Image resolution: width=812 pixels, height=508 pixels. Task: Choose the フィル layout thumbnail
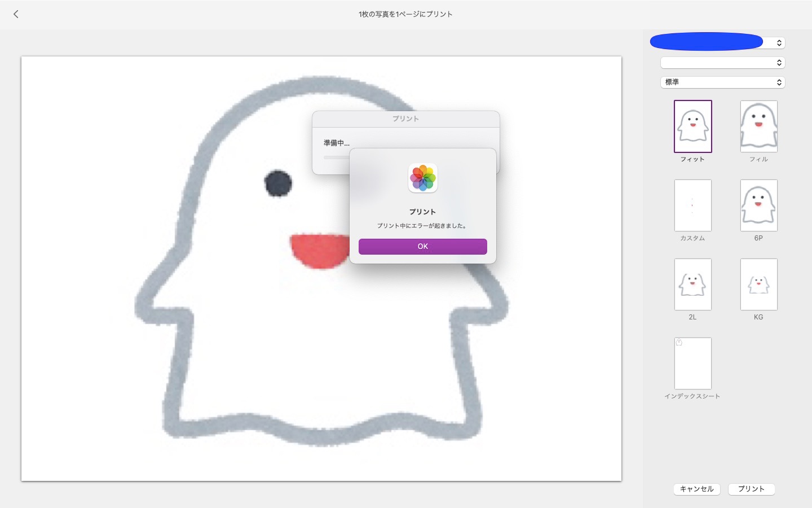758,126
